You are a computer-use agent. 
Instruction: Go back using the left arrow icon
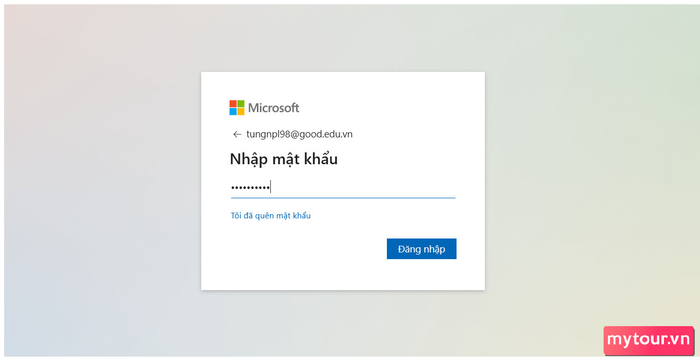pyautogui.click(x=237, y=134)
